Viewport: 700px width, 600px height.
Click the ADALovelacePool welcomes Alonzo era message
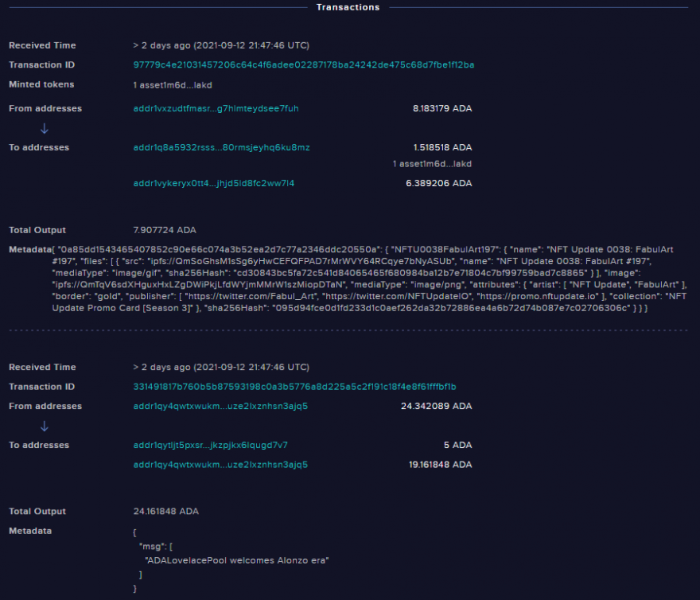[x=237, y=560]
